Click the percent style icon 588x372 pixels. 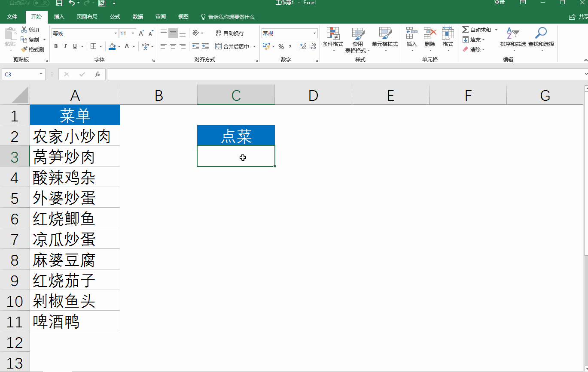click(281, 46)
